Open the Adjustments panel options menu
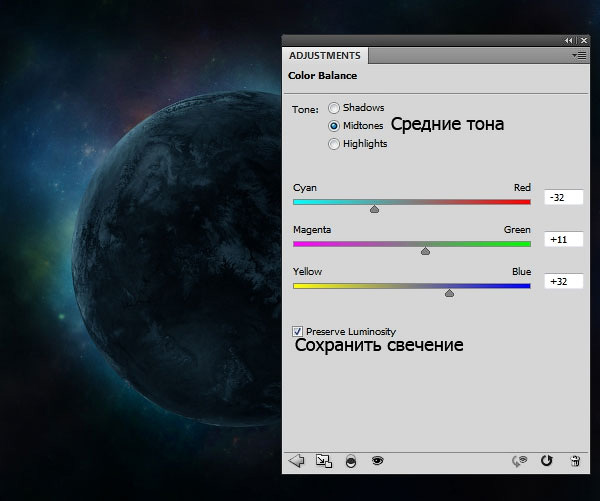The image size is (600, 501). point(578,56)
